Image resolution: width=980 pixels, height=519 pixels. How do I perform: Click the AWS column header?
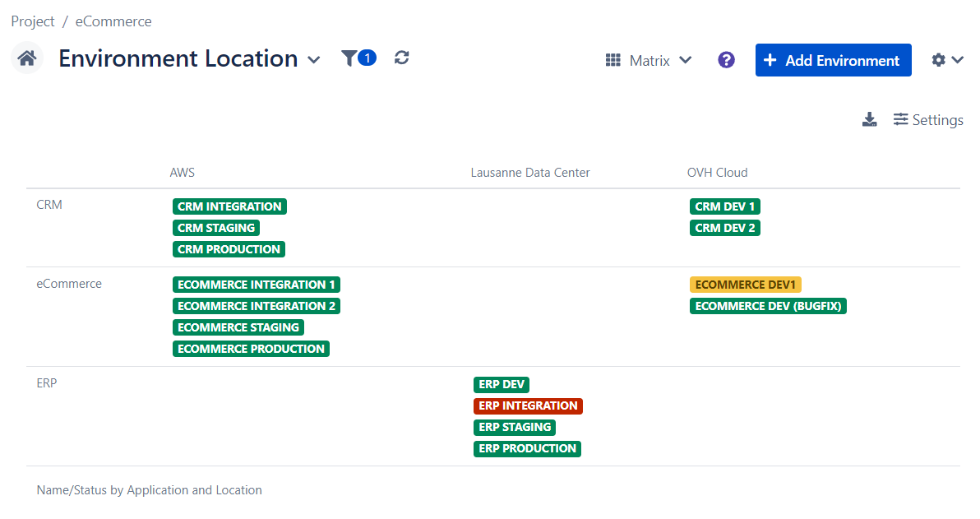click(x=182, y=173)
